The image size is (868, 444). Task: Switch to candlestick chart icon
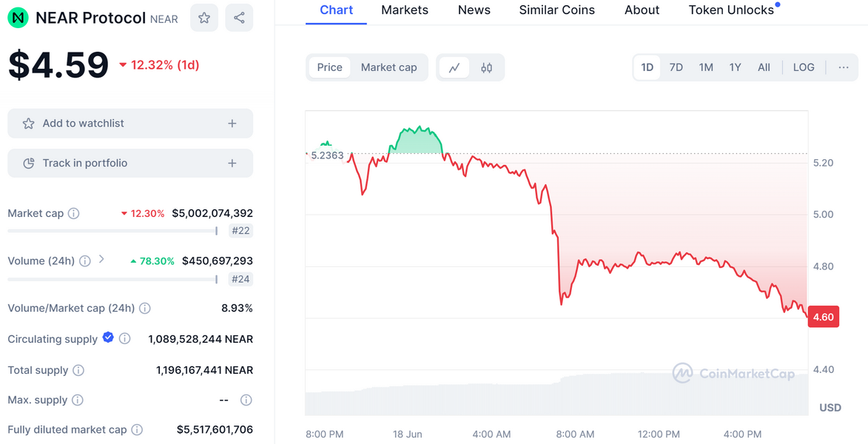click(x=486, y=67)
